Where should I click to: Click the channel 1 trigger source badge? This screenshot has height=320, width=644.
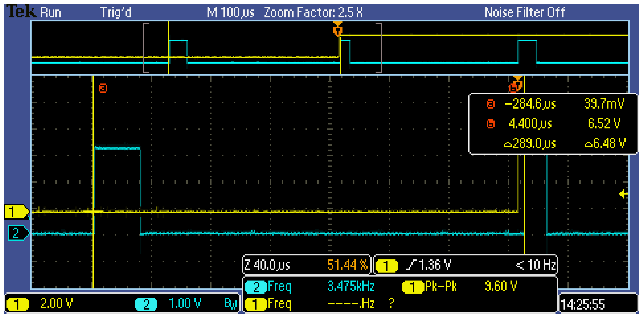click(x=387, y=266)
